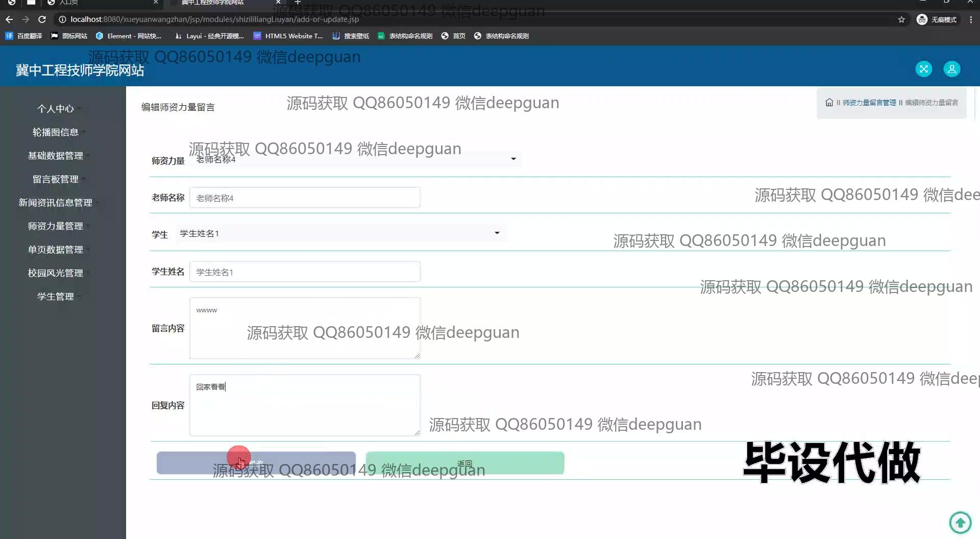Open 学生管理 in sidebar
980x539 pixels.
(x=55, y=297)
